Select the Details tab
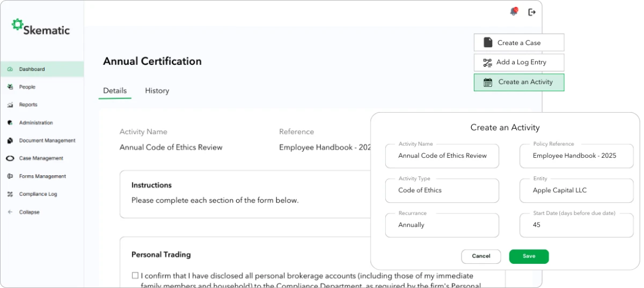This screenshot has width=644, height=288. pos(115,91)
